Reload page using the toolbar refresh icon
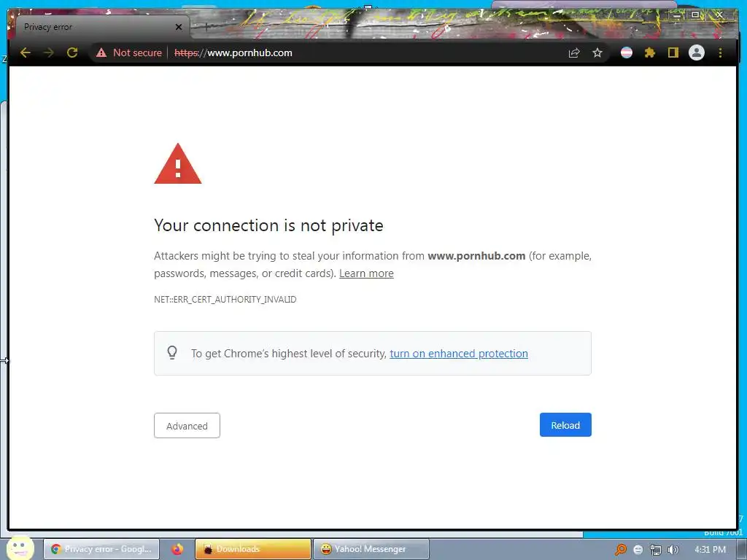747x560 pixels. pyautogui.click(x=72, y=52)
